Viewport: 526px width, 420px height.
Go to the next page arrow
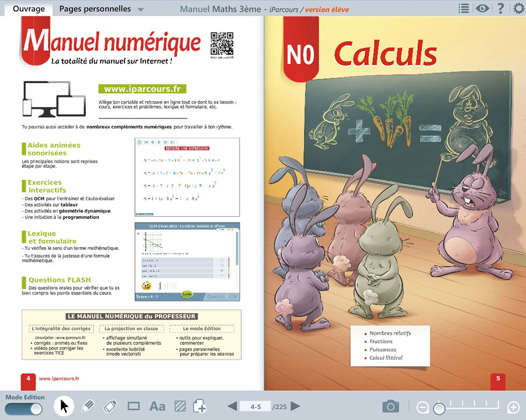point(296,406)
